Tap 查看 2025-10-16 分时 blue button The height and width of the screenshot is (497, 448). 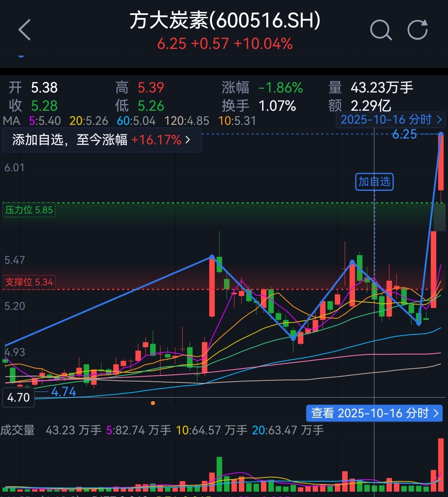coord(374,413)
